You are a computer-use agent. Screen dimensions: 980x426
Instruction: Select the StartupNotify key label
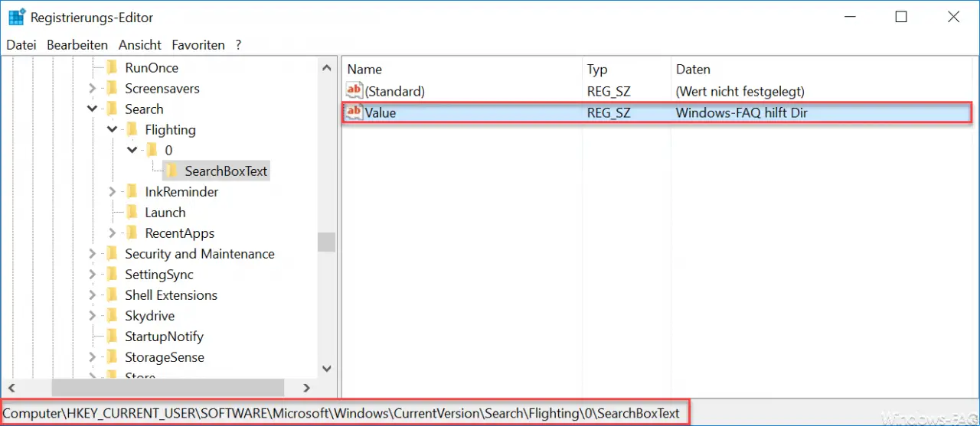pyautogui.click(x=165, y=337)
